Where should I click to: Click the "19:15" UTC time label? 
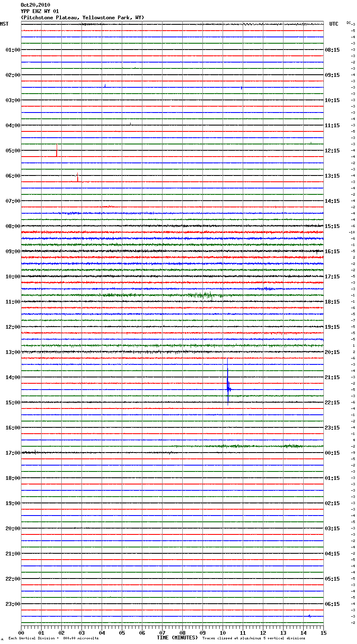[x=332, y=327]
